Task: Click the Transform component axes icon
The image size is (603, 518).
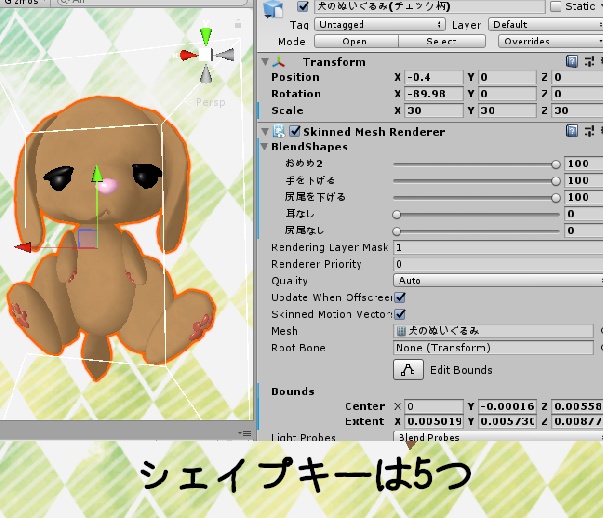Action: pyautogui.click(x=279, y=62)
